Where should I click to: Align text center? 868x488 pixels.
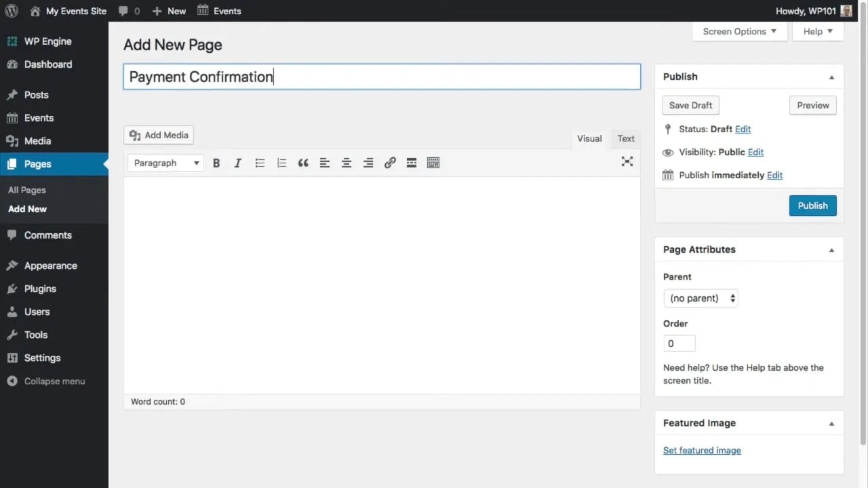pyautogui.click(x=347, y=163)
